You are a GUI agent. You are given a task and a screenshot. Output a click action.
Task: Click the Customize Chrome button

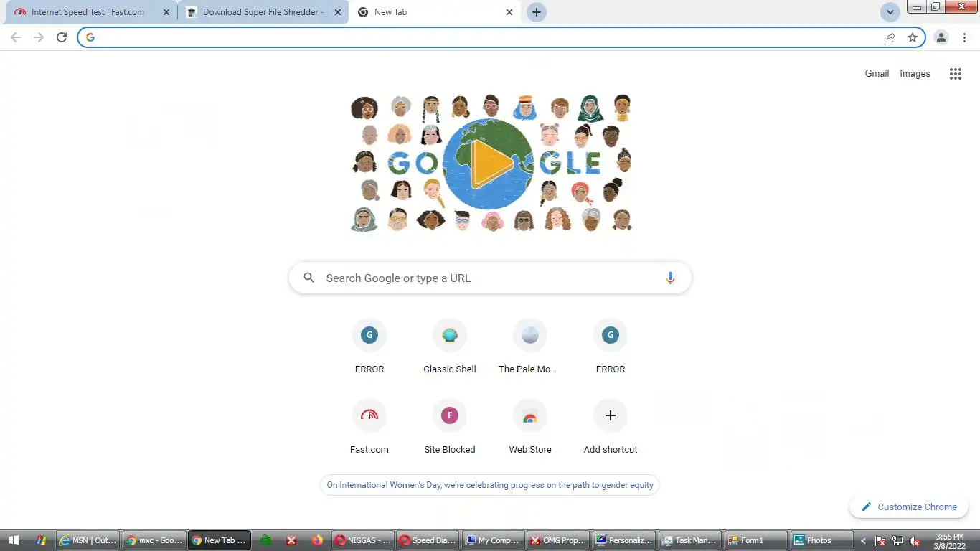pos(909,507)
